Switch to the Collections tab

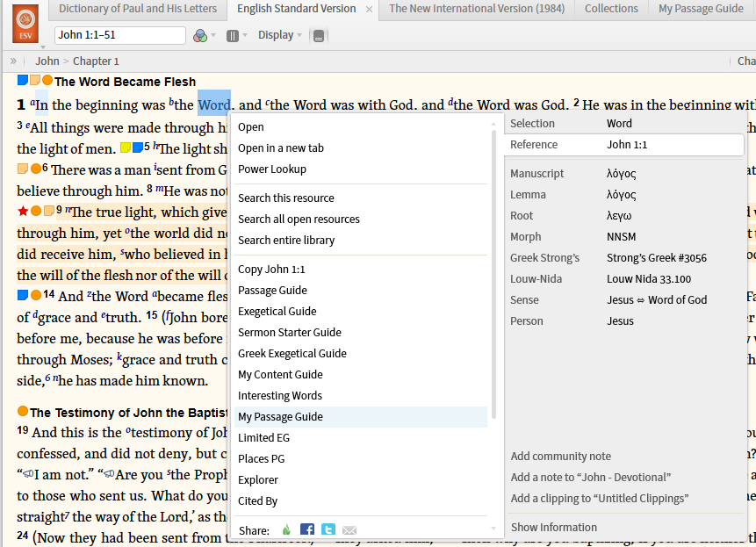pyautogui.click(x=611, y=9)
